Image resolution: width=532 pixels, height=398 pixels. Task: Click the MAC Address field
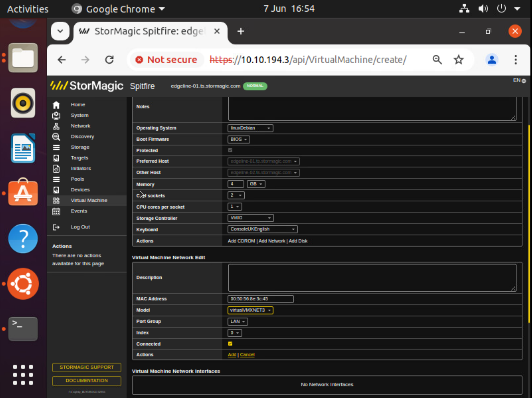point(261,299)
